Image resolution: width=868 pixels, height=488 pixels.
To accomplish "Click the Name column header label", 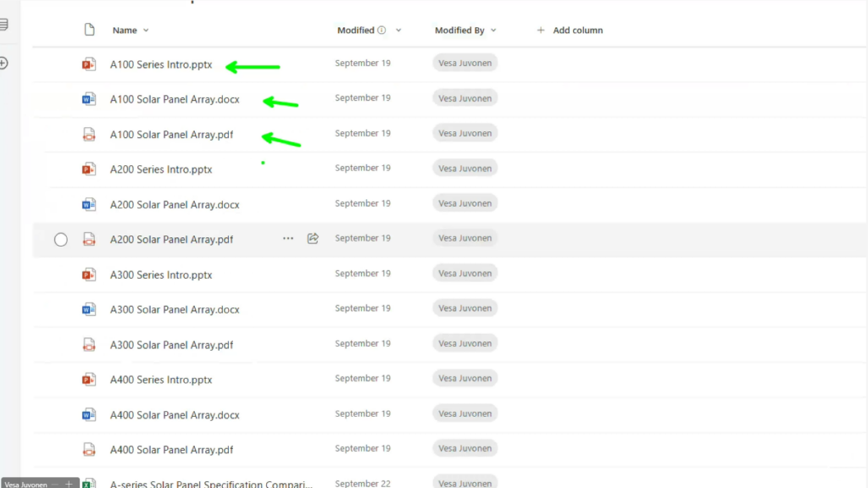I will pos(125,30).
